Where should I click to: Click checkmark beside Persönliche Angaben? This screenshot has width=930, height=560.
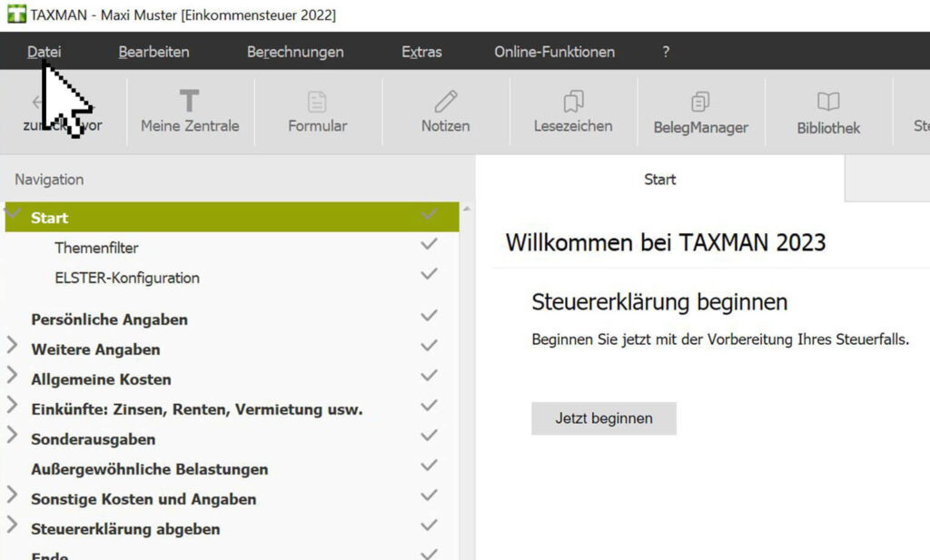tap(429, 315)
